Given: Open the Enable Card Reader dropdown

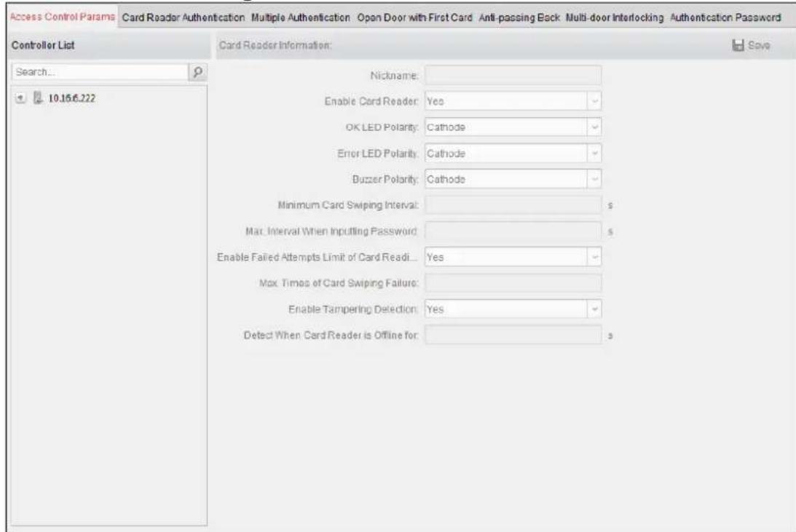Looking at the screenshot, I should (x=513, y=101).
